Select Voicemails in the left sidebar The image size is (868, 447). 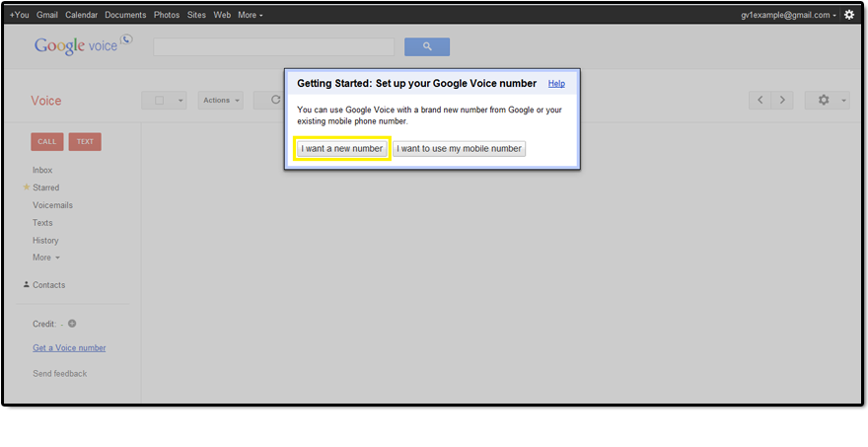coord(52,205)
